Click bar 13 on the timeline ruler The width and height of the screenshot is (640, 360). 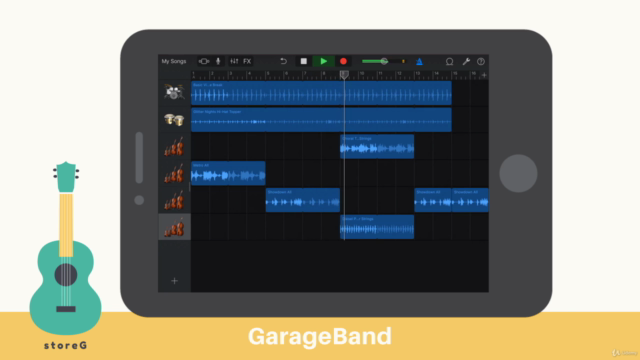click(x=418, y=74)
